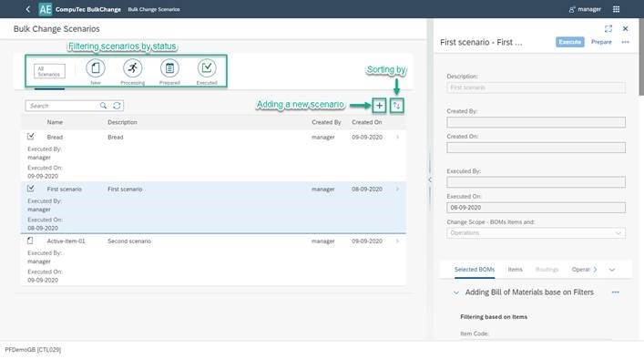Viewport: 644px width, 359px height.
Task: Open Active-Item-01 row details arrow
Action: (x=397, y=241)
